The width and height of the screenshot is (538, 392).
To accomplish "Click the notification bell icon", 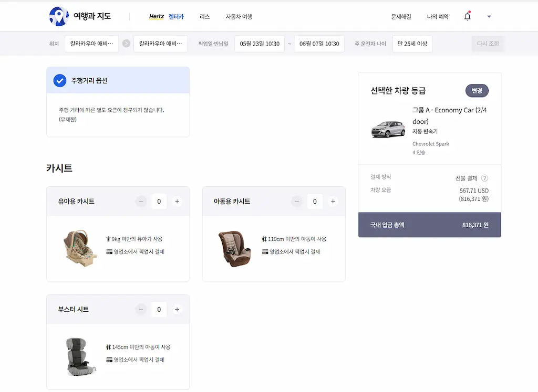I will [467, 16].
